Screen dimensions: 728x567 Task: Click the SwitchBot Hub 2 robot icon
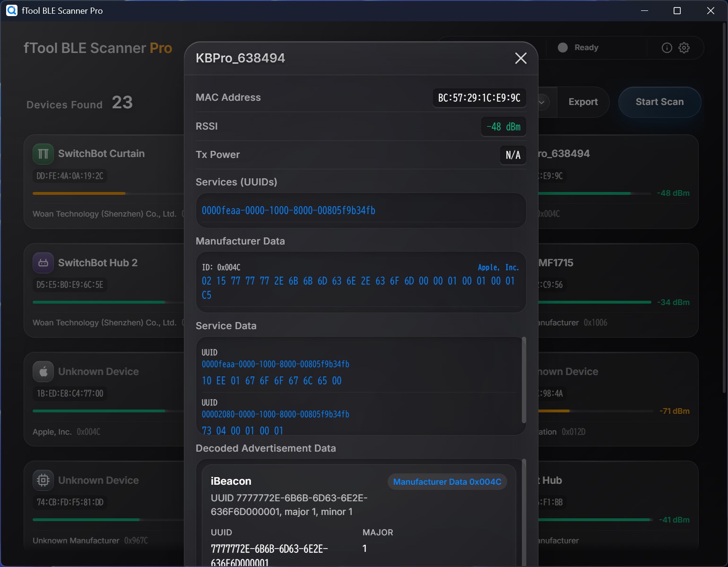point(43,262)
